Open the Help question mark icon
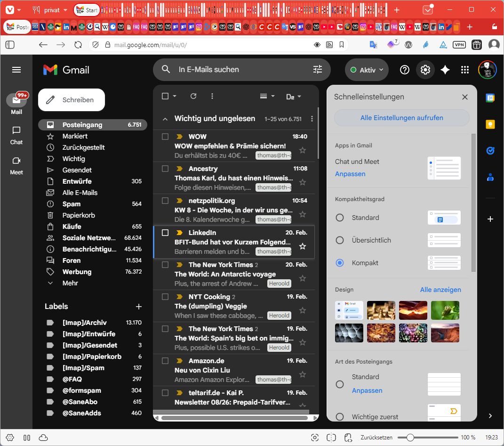This screenshot has width=504, height=446. pos(405,70)
